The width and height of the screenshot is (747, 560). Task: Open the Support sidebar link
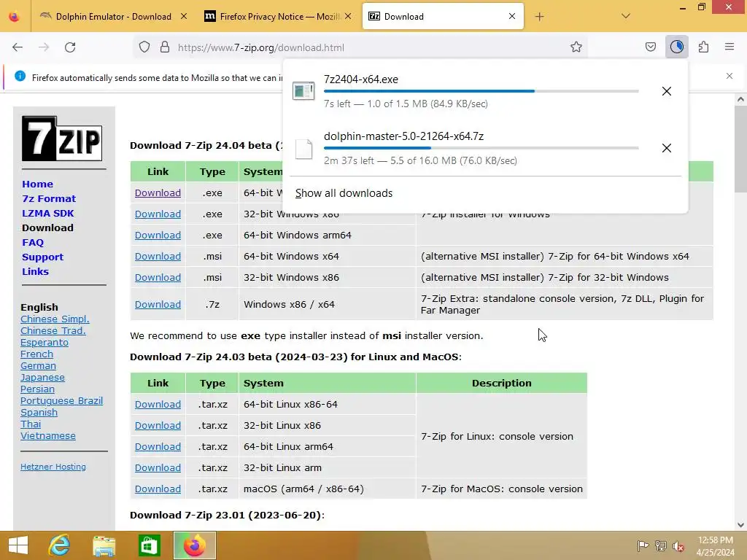click(42, 257)
